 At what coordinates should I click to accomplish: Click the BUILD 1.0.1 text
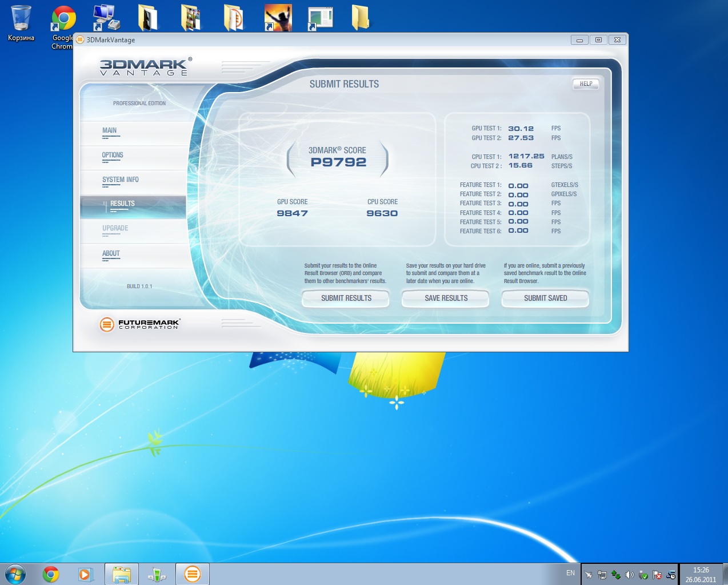[139, 286]
